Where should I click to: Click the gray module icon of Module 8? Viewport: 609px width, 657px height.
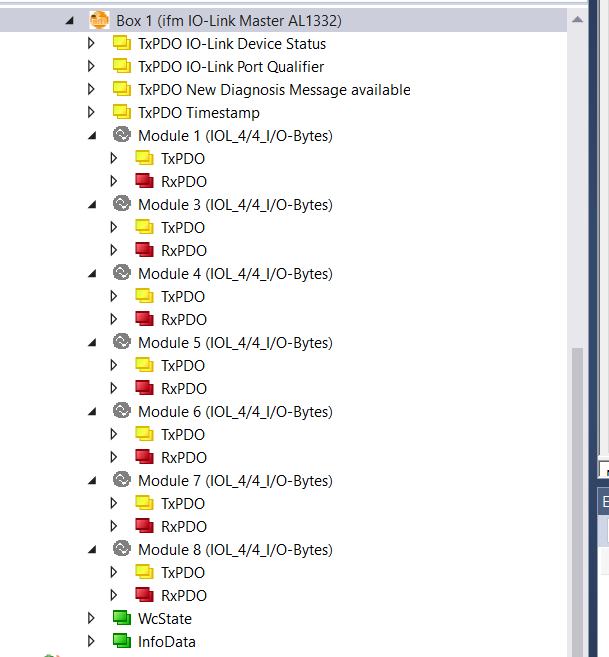pyautogui.click(x=122, y=549)
